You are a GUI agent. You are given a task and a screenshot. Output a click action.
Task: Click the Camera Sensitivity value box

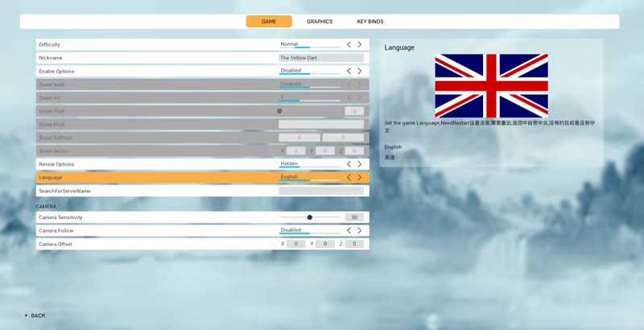coord(354,217)
